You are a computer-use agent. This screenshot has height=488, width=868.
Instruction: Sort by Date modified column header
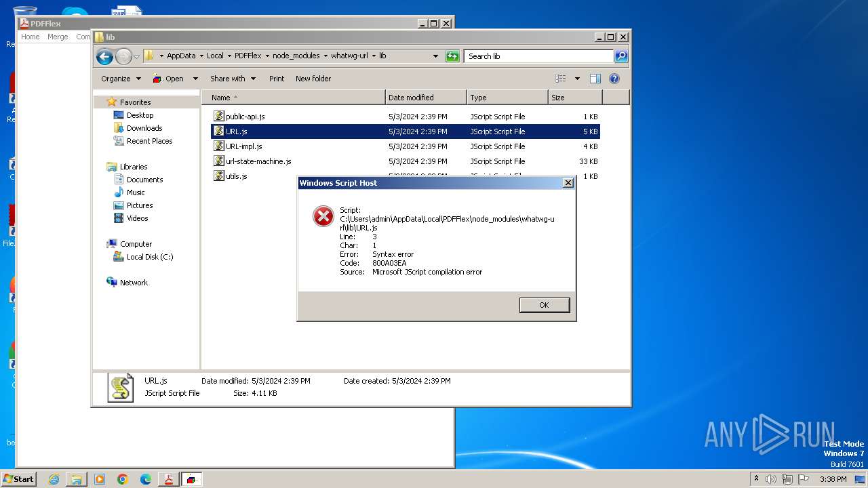tap(426, 98)
